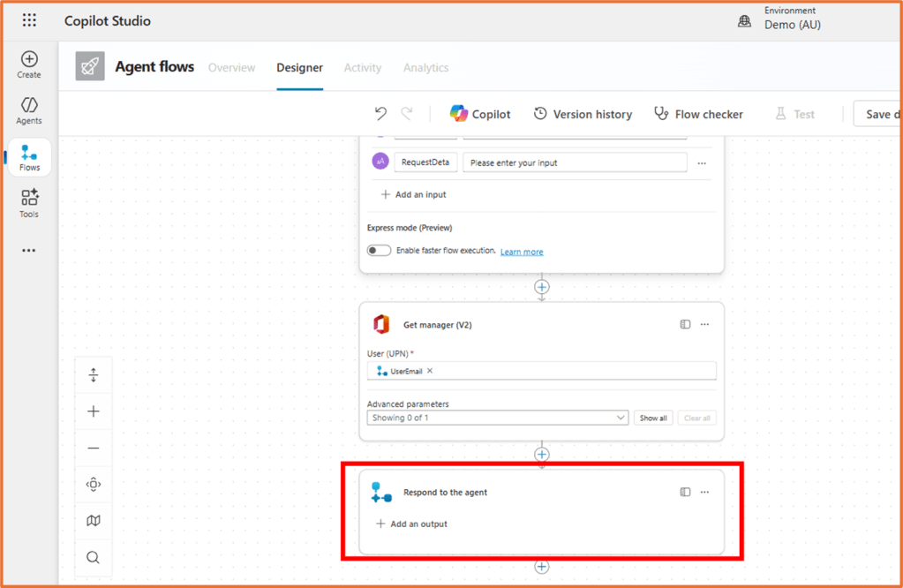Click the Undo arrow icon
The height and width of the screenshot is (588, 903).
click(380, 113)
